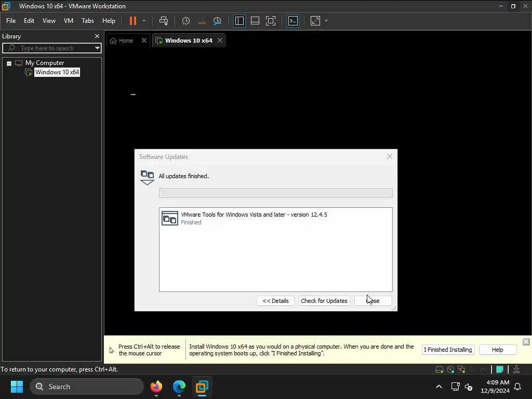Image resolution: width=532 pixels, height=399 pixels.
Task: Collapse the My Computer tree node
Action: 9,63
